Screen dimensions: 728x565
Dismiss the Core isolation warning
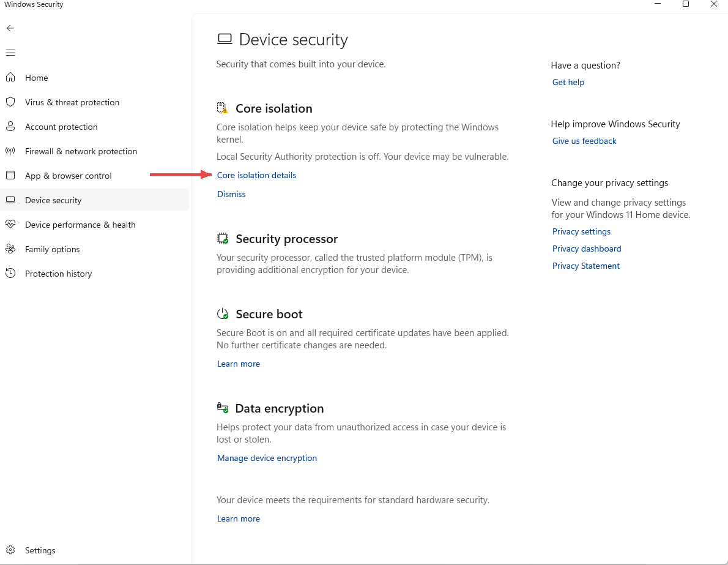pos(231,194)
